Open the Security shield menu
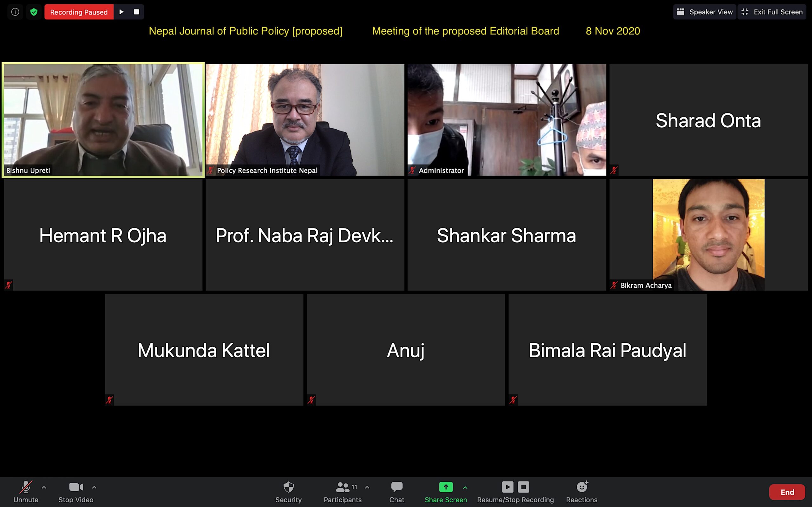Screen dimensions: 812x507 (288, 491)
